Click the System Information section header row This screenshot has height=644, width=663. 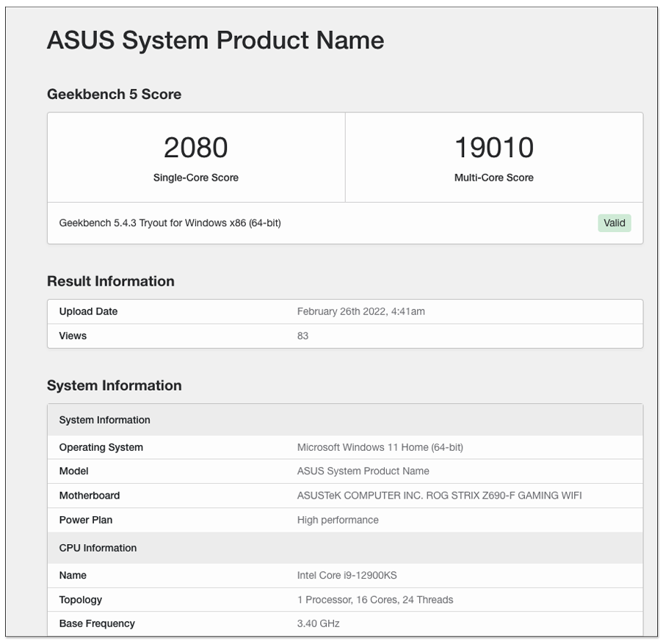coord(345,420)
